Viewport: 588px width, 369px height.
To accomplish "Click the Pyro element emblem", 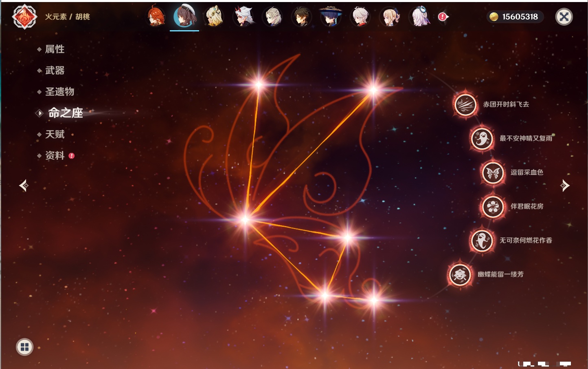I will click(24, 17).
